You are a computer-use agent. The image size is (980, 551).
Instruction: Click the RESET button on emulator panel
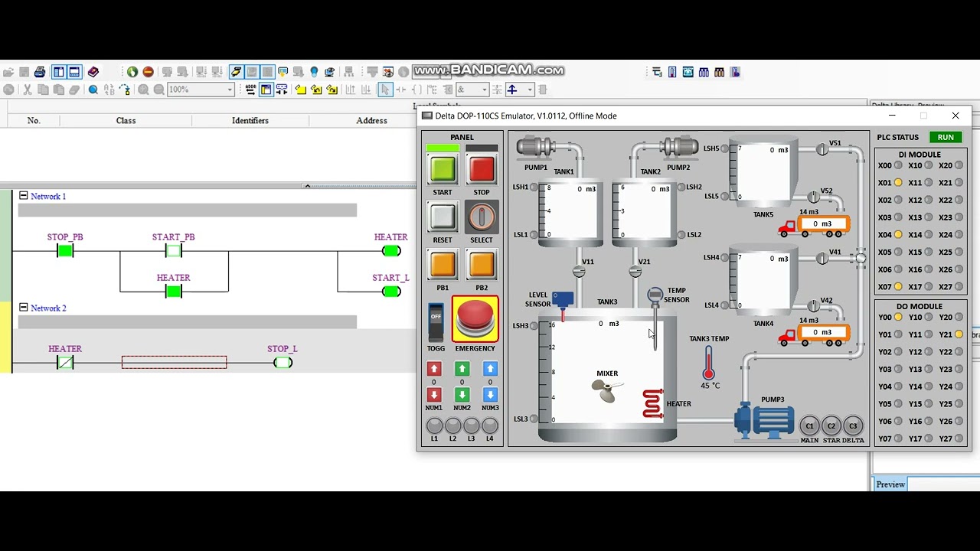[443, 218]
